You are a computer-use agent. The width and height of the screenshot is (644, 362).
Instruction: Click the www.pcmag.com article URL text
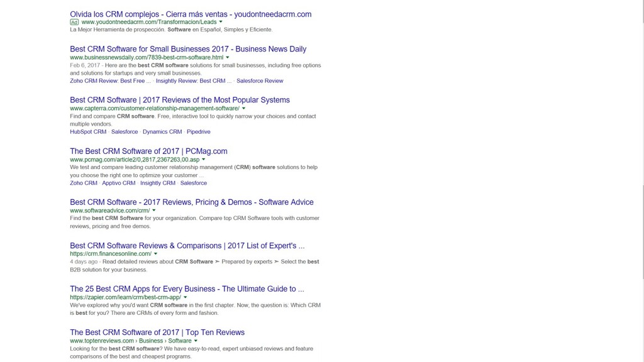[x=135, y=160]
